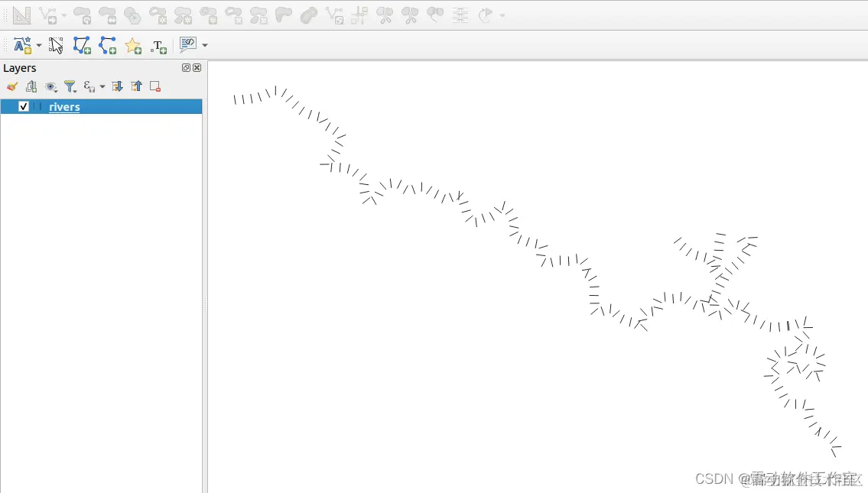Select the Reverse Line tool
The image size is (868, 493).
tap(334, 15)
